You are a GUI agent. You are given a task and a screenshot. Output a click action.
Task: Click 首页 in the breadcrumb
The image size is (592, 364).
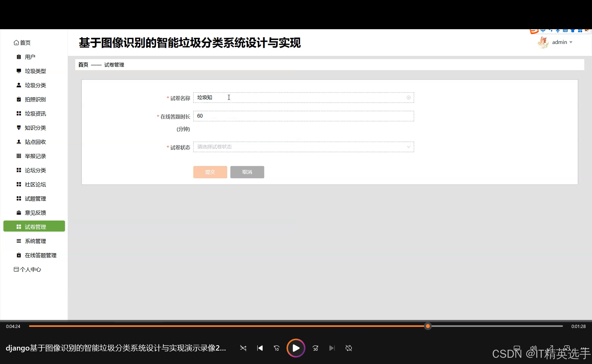[x=83, y=65]
